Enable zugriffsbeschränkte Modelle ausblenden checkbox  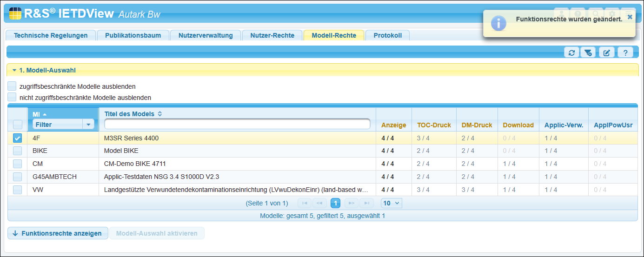coord(12,86)
